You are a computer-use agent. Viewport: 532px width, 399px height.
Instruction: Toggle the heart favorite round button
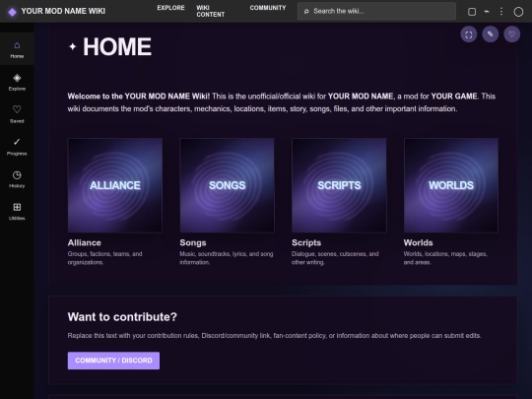click(512, 34)
